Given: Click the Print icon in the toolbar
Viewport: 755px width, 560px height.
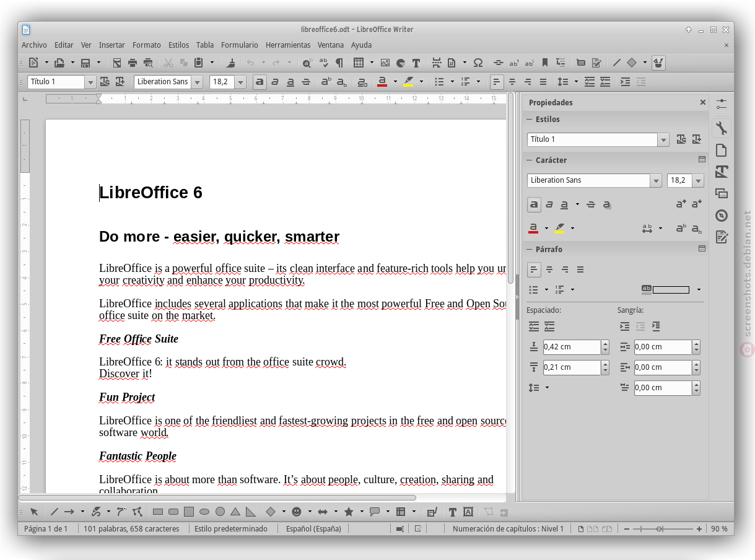Looking at the screenshot, I should pos(133,63).
